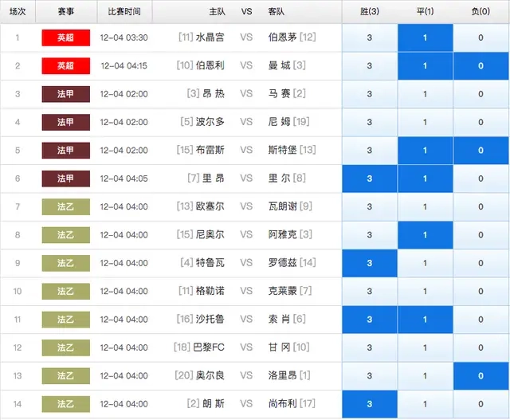Select win (3) for 伯恩利 vs 曼城
510x420 pixels.
370,65
